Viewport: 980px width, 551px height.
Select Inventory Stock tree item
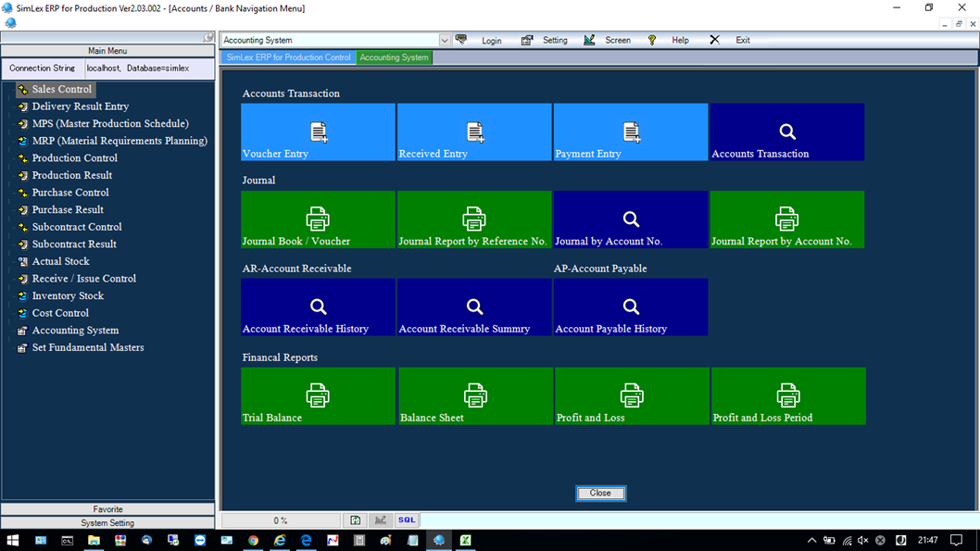68,295
